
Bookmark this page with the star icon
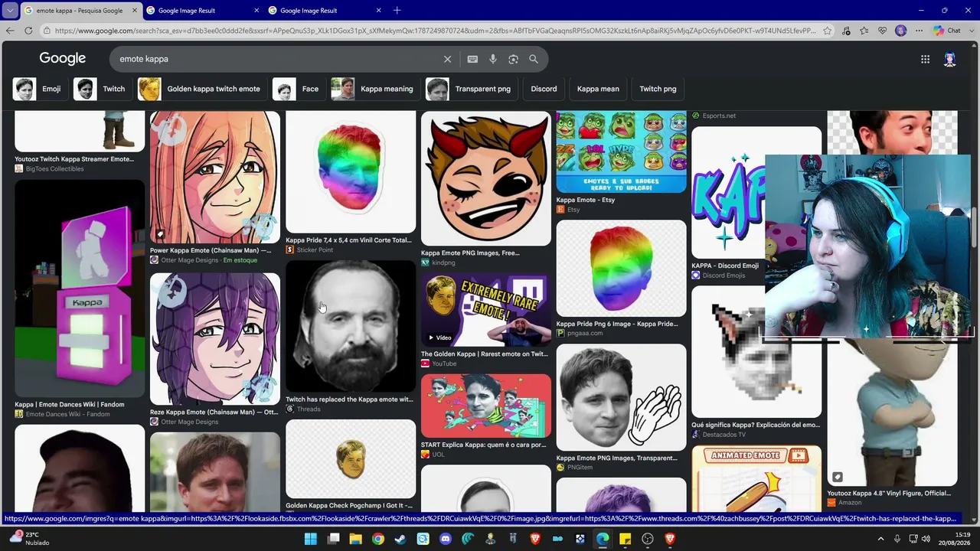click(x=827, y=31)
